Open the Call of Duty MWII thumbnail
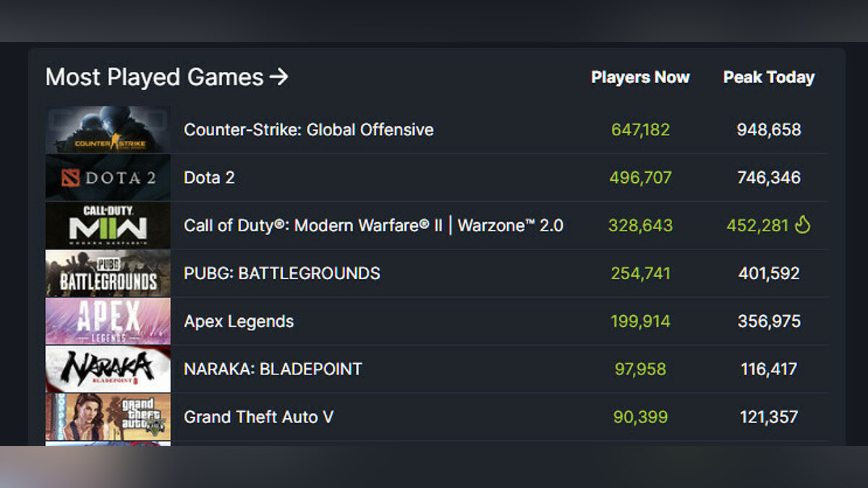This screenshot has width=868, height=488. (109, 226)
